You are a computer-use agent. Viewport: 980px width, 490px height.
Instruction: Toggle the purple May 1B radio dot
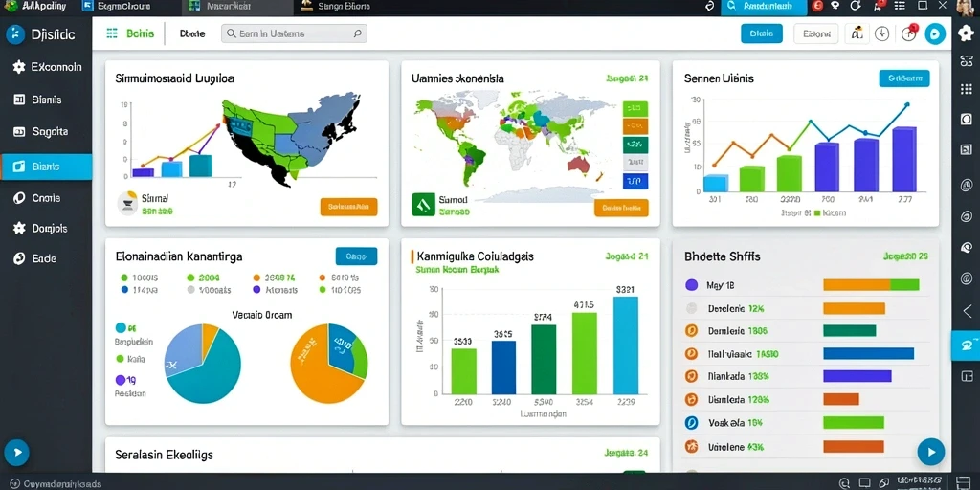691,285
